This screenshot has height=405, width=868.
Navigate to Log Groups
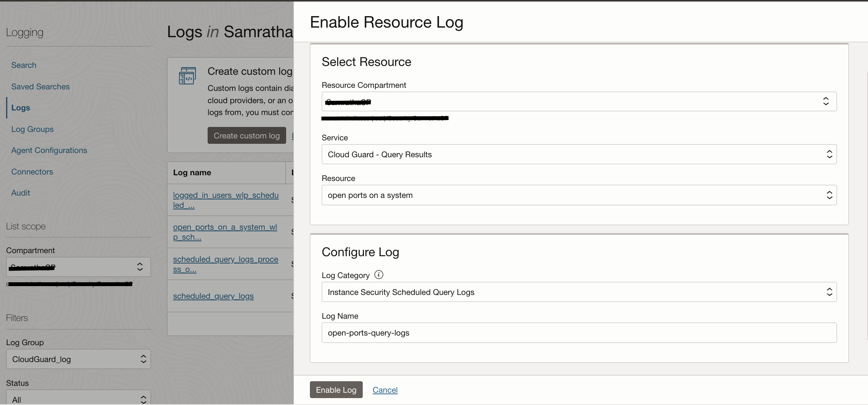tap(32, 129)
